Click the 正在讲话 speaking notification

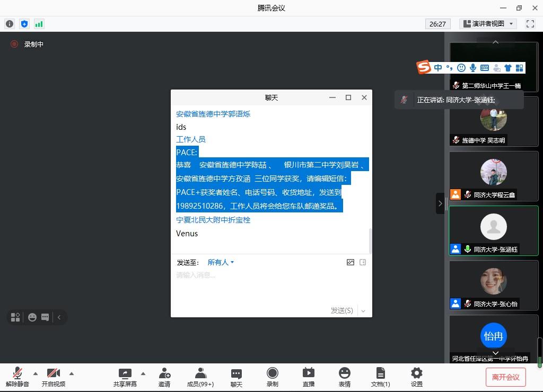[459, 100]
